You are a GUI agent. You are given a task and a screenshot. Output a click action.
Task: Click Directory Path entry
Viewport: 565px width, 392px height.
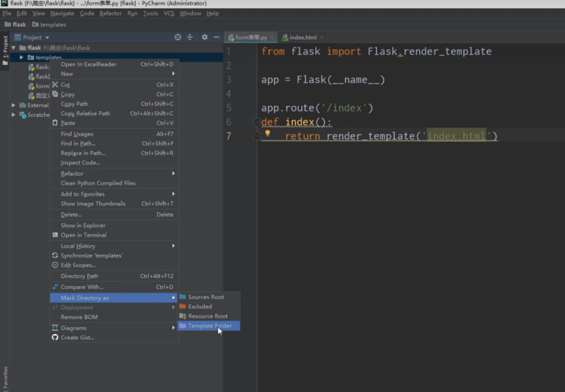[x=114, y=276]
